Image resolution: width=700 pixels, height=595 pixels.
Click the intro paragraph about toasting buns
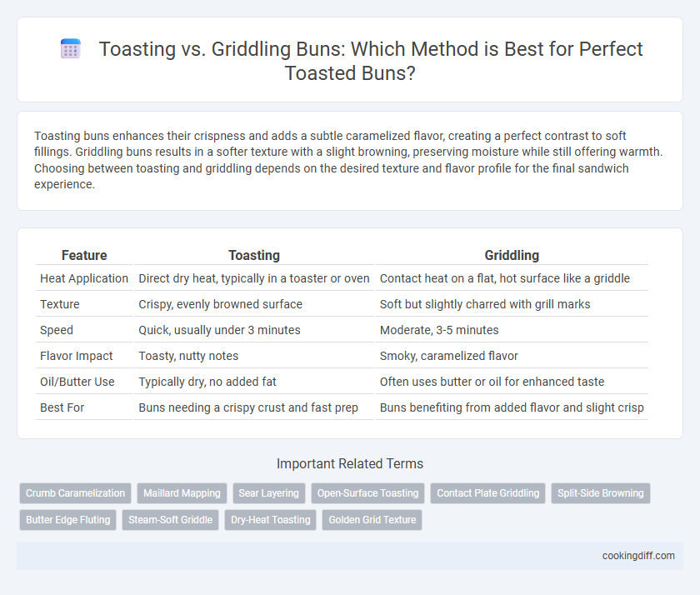[348, 160]
